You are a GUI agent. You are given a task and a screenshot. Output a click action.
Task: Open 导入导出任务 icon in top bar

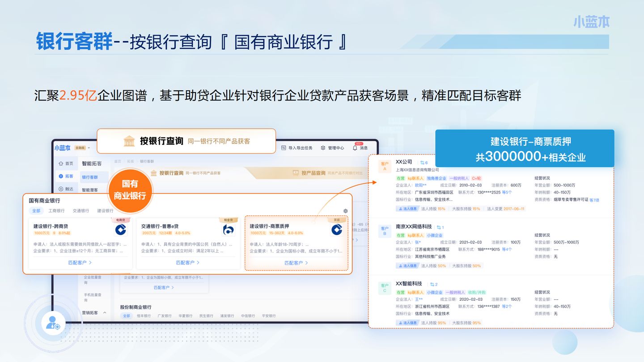click(284, 148)
